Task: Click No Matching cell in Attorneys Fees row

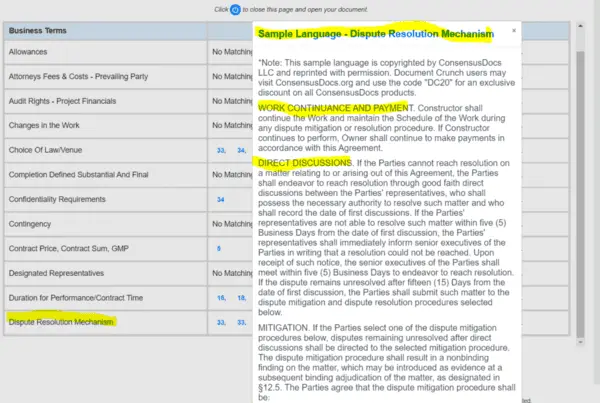Action: tap(232, 77)
